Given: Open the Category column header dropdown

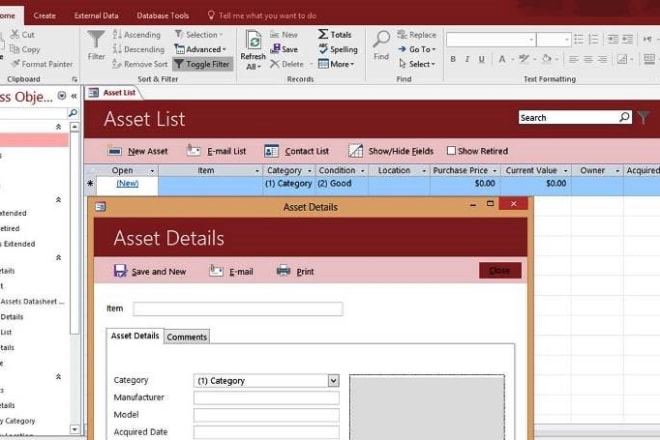Looking at the screenshot, I should pyautogui.click(x=310, y=171).
